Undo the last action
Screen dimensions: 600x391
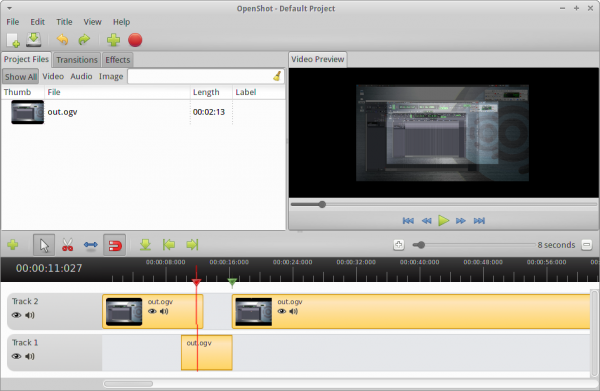[x=62, y=39]
